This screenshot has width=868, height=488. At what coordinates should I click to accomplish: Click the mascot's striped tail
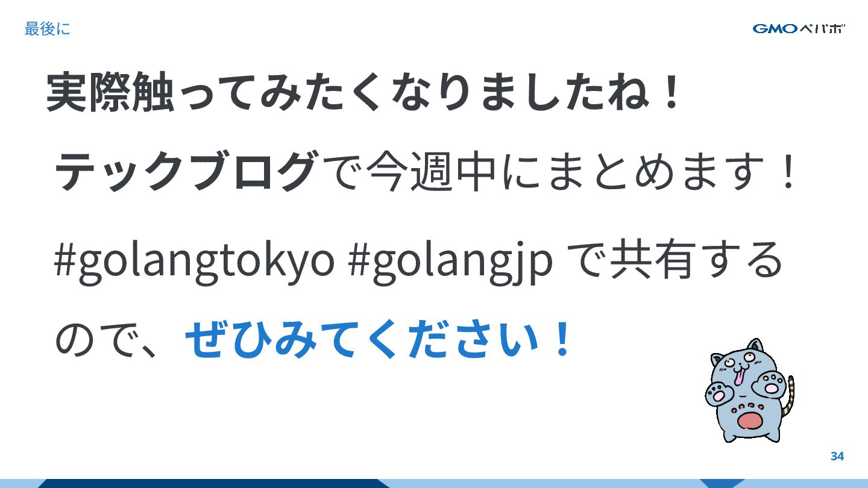coord(788,396)
